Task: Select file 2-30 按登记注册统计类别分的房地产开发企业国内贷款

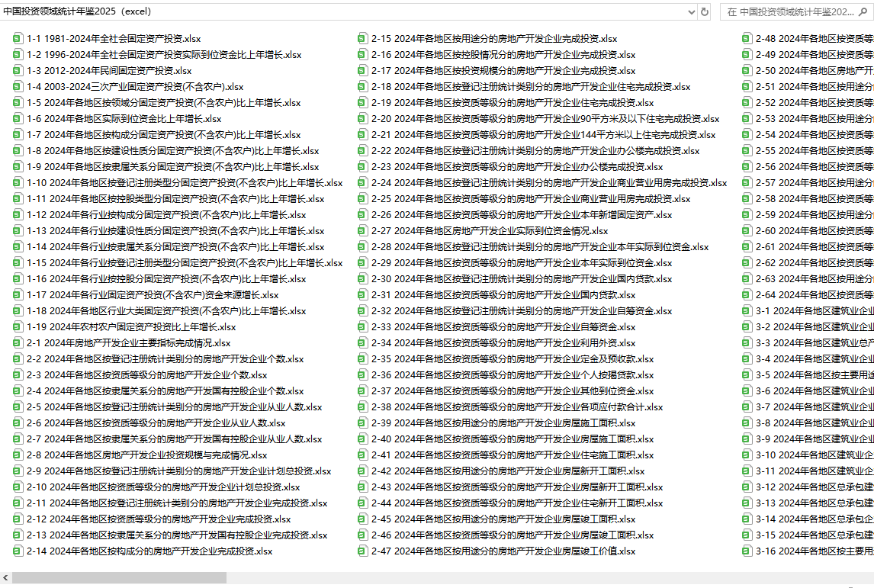Action: (522, 278)
